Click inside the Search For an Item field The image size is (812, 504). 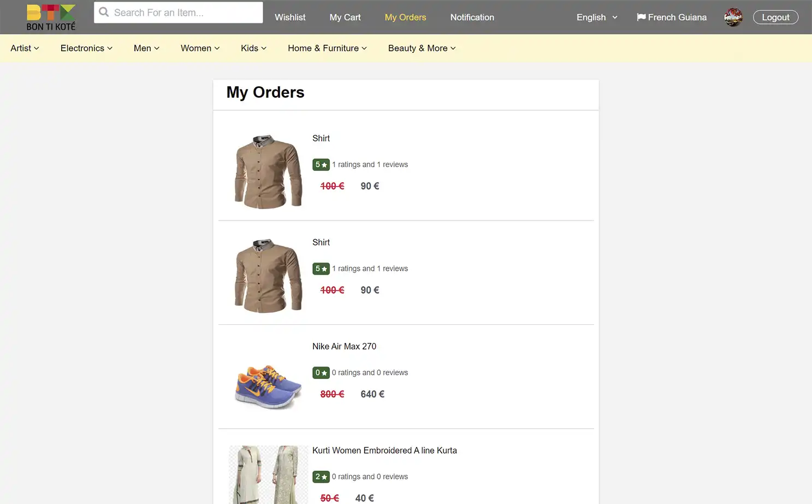(x=180, y=12)
